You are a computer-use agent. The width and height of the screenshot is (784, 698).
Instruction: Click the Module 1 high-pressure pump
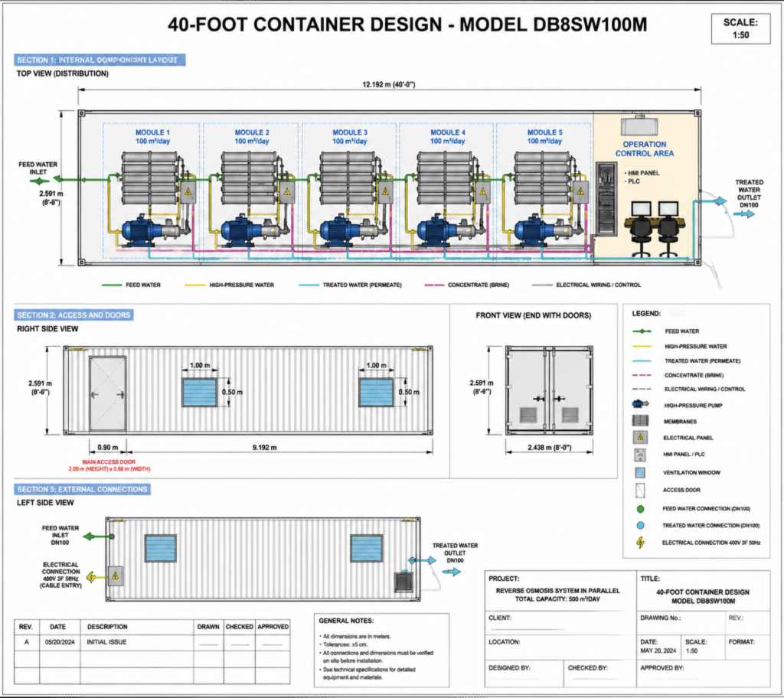(x=155, y=230)
